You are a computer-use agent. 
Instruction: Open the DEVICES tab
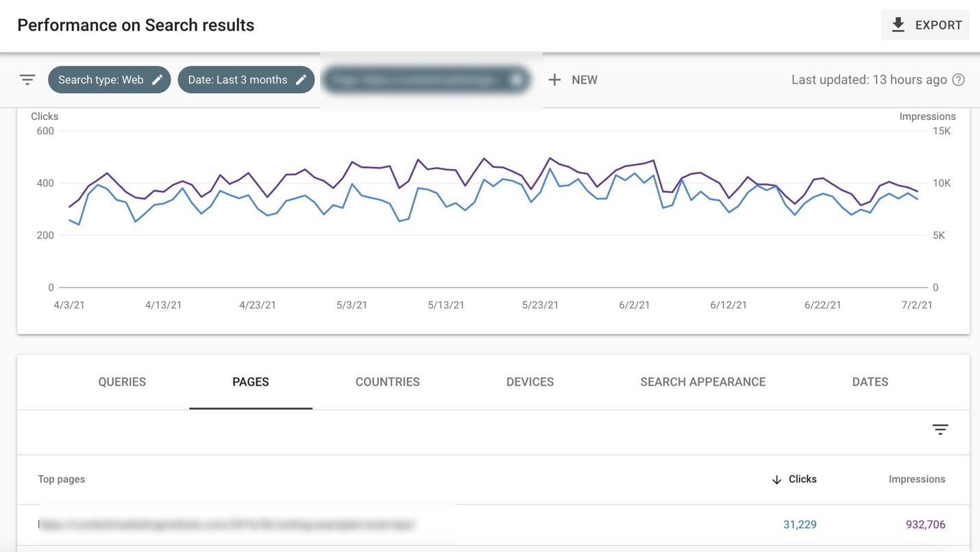(530, 382)
